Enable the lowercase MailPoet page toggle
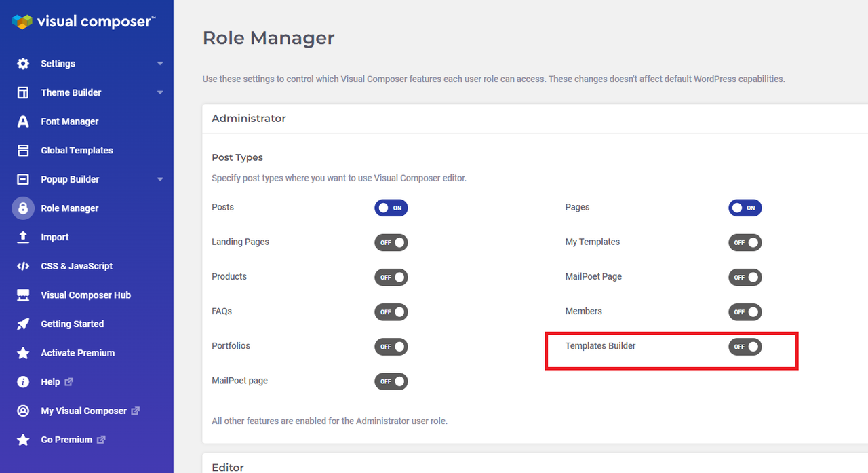 [391, 381]
